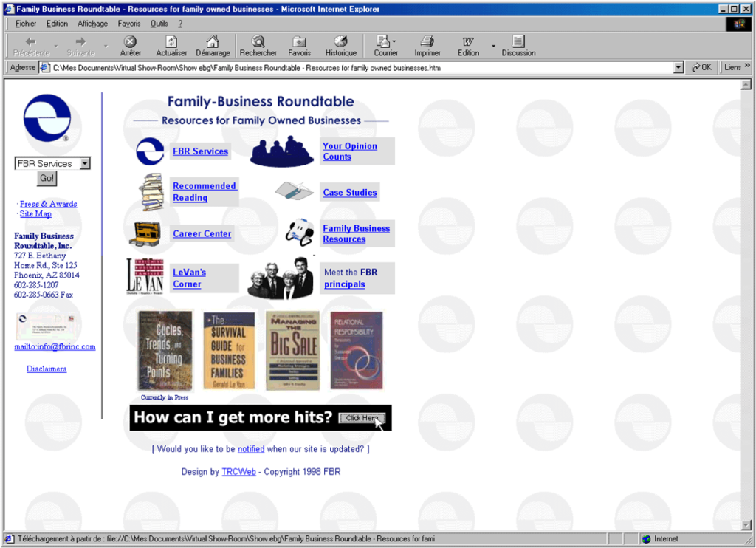Click the FBR principals group photo
Viewport: 756px width, 548px height.
281,278
